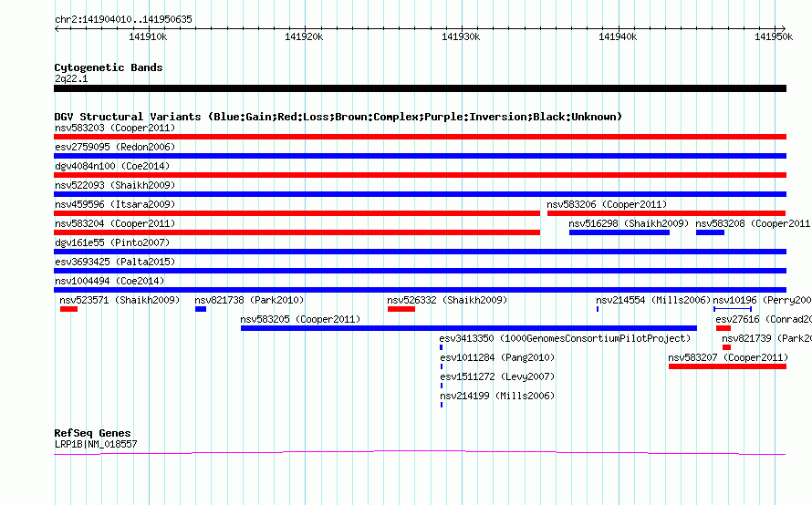Screen dimensions: 812x505
Task: Click the 141920k ruler label
Action: (x=304, y=36)
